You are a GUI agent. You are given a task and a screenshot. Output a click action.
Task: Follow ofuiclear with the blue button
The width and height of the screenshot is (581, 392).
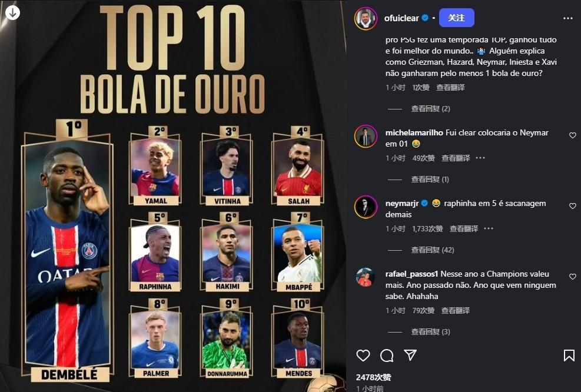click(x=457, y=18)
